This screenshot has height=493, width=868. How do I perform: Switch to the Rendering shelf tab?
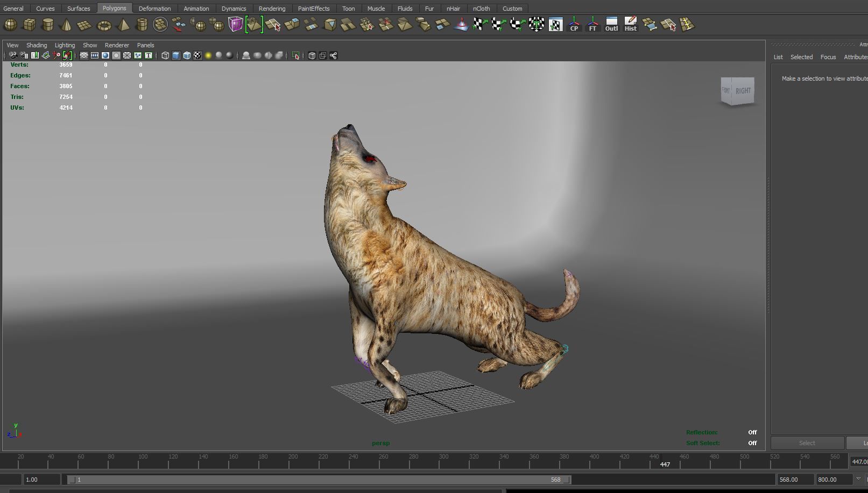[x=272, y=9]
